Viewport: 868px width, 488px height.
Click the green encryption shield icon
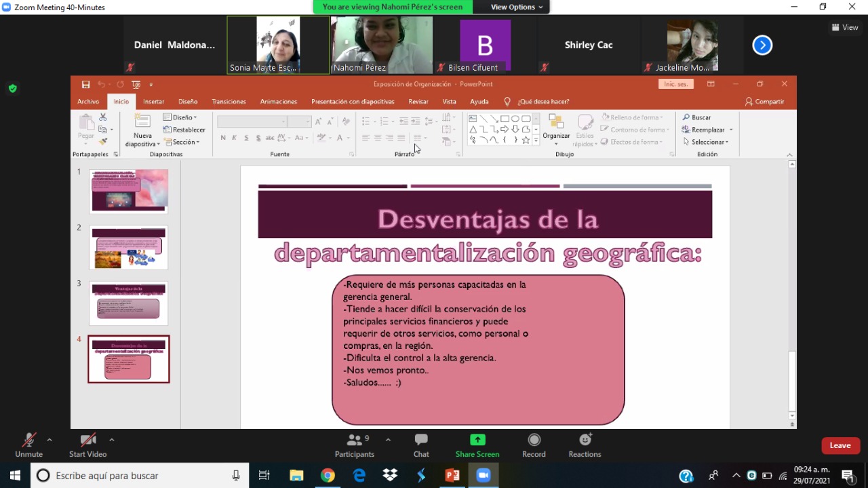pyautogui.click(x=12, y=88)
